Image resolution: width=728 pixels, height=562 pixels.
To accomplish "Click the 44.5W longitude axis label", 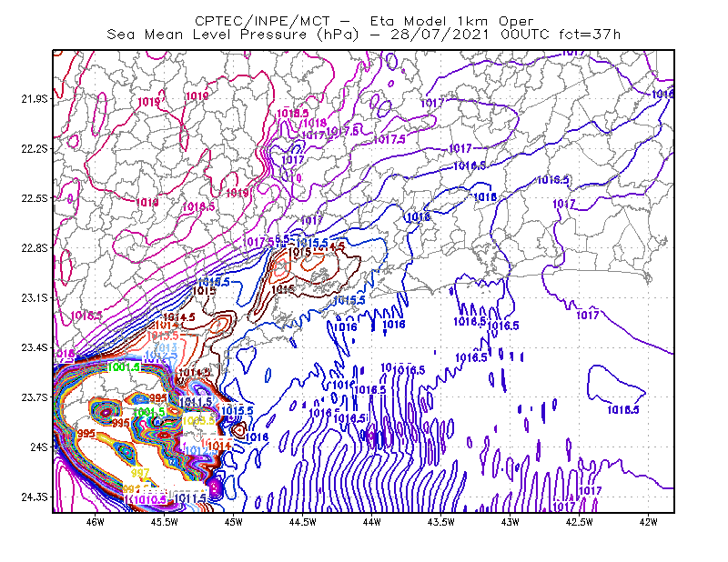I will click(x=303, y=522).
